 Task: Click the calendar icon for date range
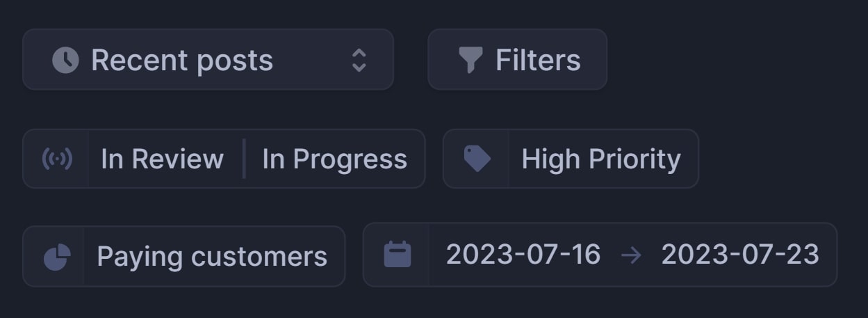(398, 255)
